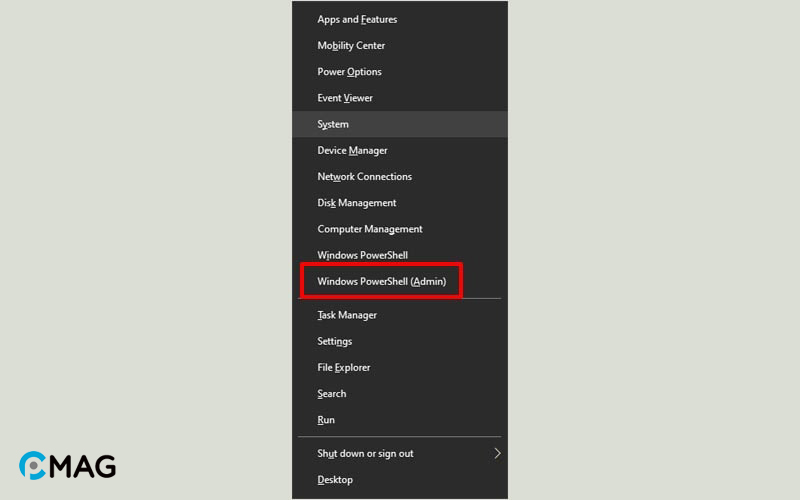Viewport: 800px width, 500px height.
Task: Choose the highlighted System item
Action: (x=399, y=124)
